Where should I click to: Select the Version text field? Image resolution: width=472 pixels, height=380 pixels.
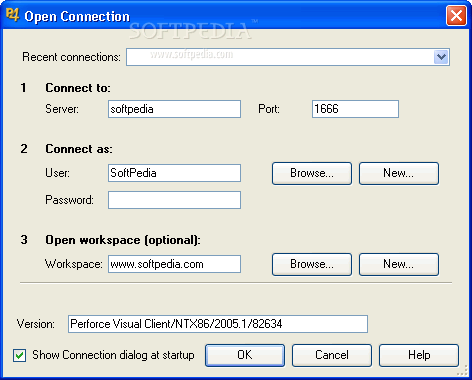218,324
